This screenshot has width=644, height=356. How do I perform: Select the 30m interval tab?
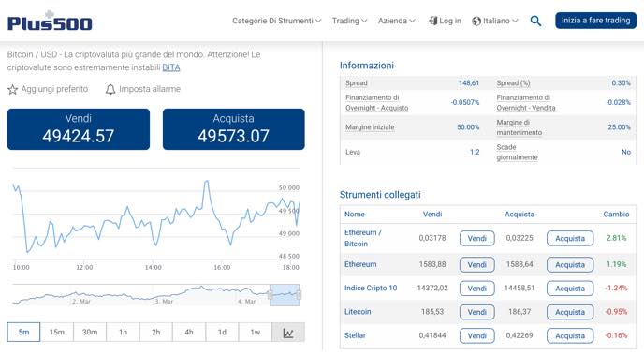90,333
